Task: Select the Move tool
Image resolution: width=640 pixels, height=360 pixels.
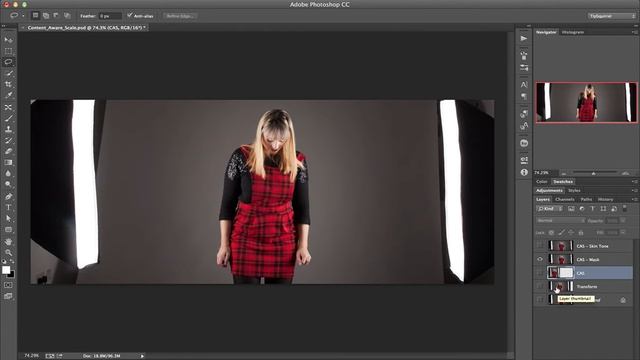Action: (x=8, y=40)
